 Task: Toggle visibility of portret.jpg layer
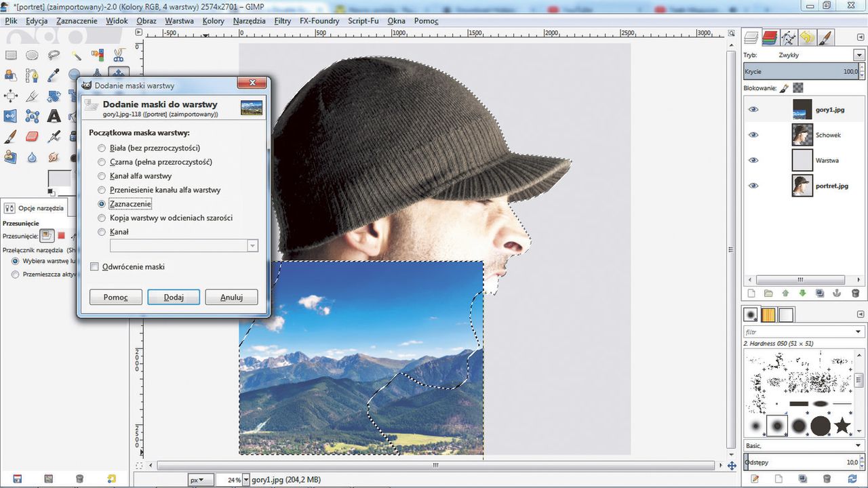click(x=753, y=186)
